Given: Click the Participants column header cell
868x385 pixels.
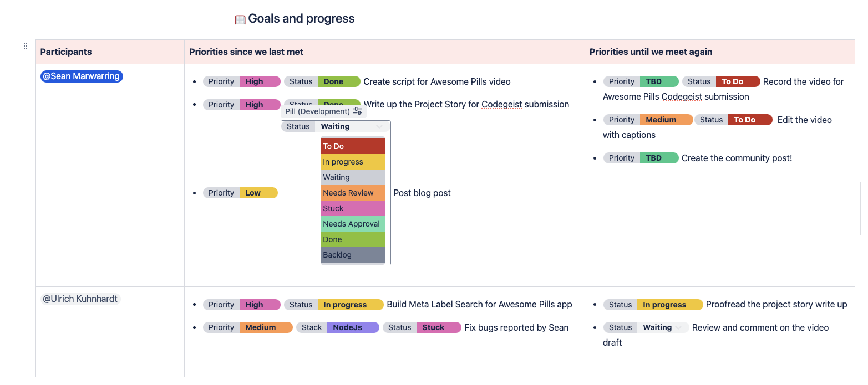Looking at the screenshot, I should pyautogui.click(x=110, y=52).
